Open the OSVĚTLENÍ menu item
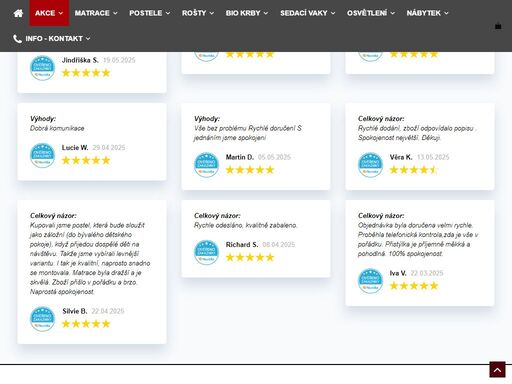Screen dimensions: 512x384 coord(371,13)
